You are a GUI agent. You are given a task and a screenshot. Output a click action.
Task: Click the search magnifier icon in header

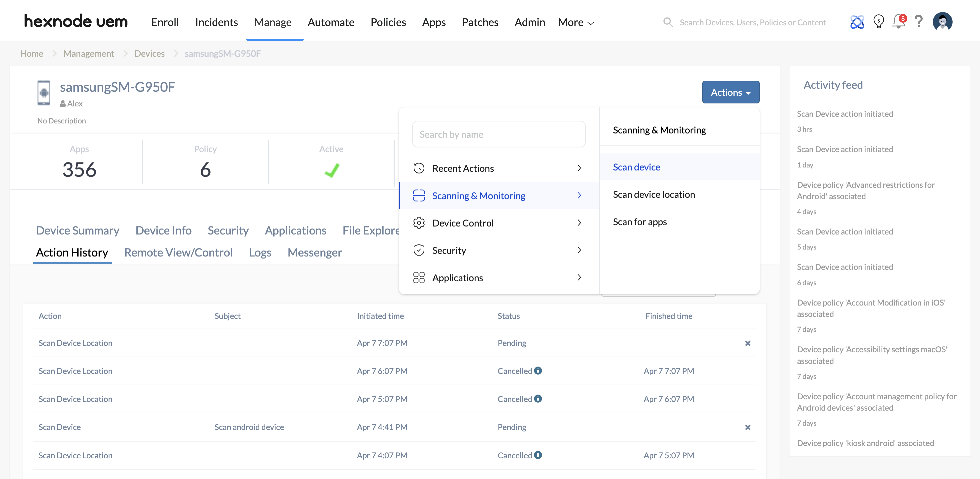pyautogui.click(x=668, y=22)
